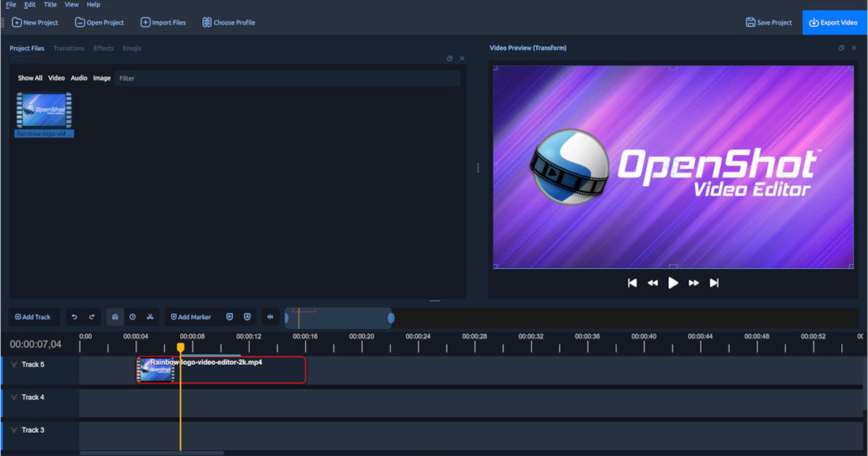This screenshot has height=456, width=868.
Task: Open the File menu
Action: click(10, 4)
